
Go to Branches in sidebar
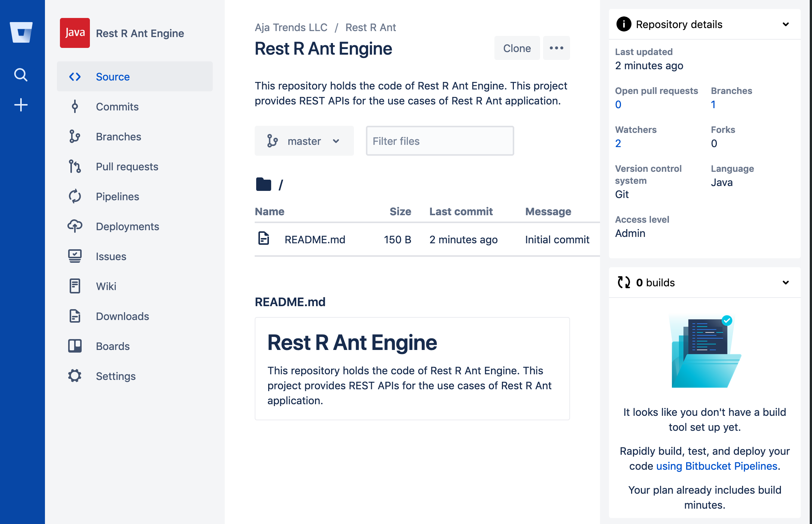(135, 137)
